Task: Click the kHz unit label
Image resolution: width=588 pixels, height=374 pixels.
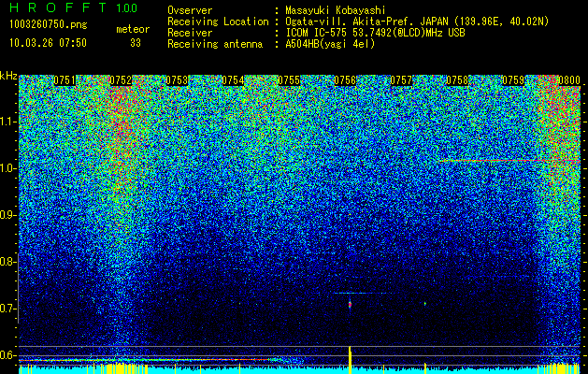Action: (x=8, y=76)
